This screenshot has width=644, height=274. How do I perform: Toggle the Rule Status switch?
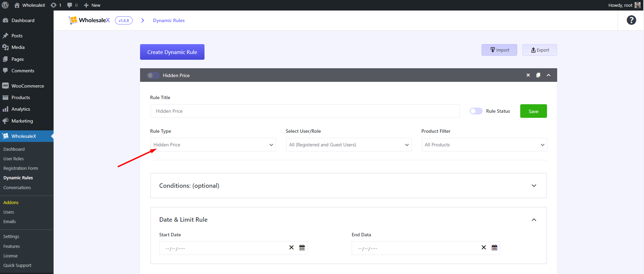pyautogui.click(x=476, y=111)
